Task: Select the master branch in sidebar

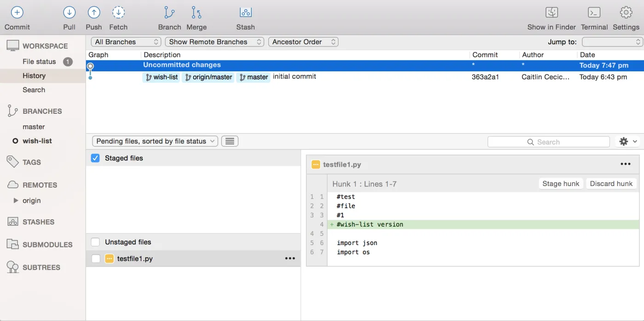Action: tap(34, 127)
